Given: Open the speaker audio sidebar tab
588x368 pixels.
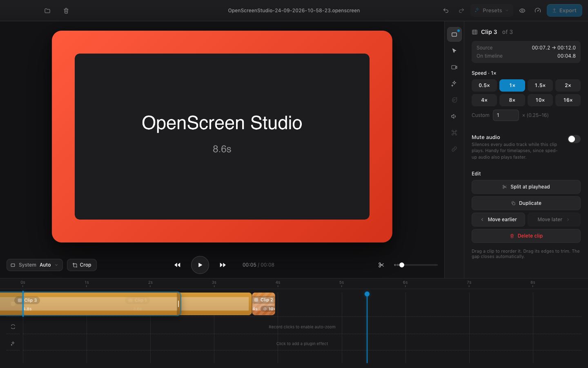Looking at the screenshot, I should pyautogui.click(x=454, y=116).
